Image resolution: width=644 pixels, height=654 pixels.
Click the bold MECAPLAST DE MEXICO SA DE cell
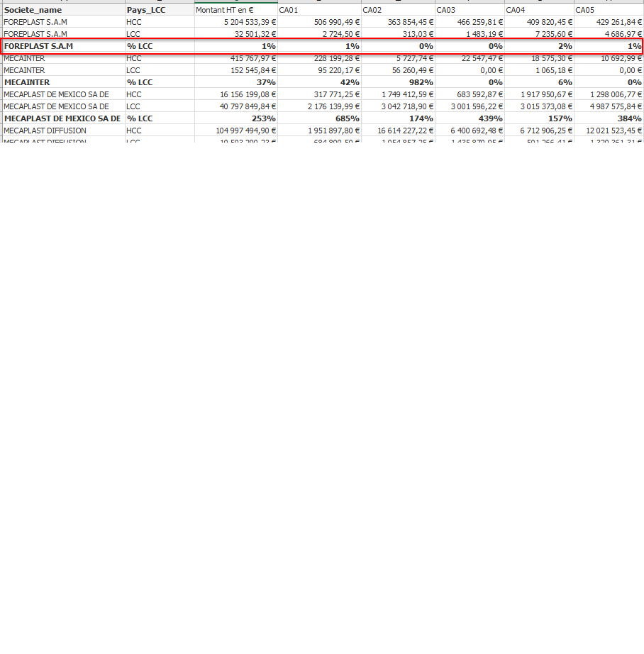(x=63, y=118)
